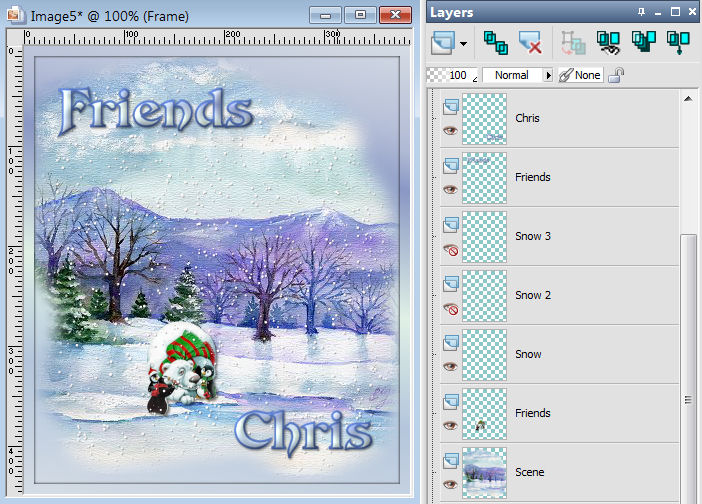702x504 pixels.
Task: Click the Merge Group layers icon
Action: point(643,42)
